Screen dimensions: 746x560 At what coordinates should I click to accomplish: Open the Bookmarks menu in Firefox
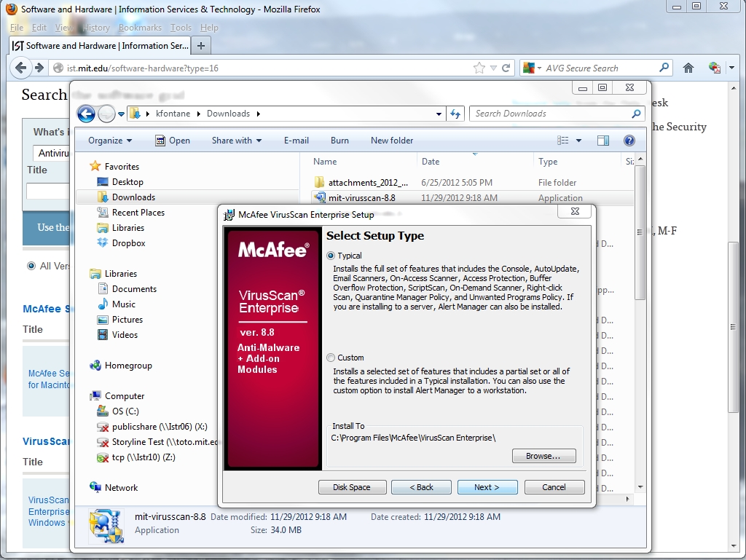(x=140, y=28)
